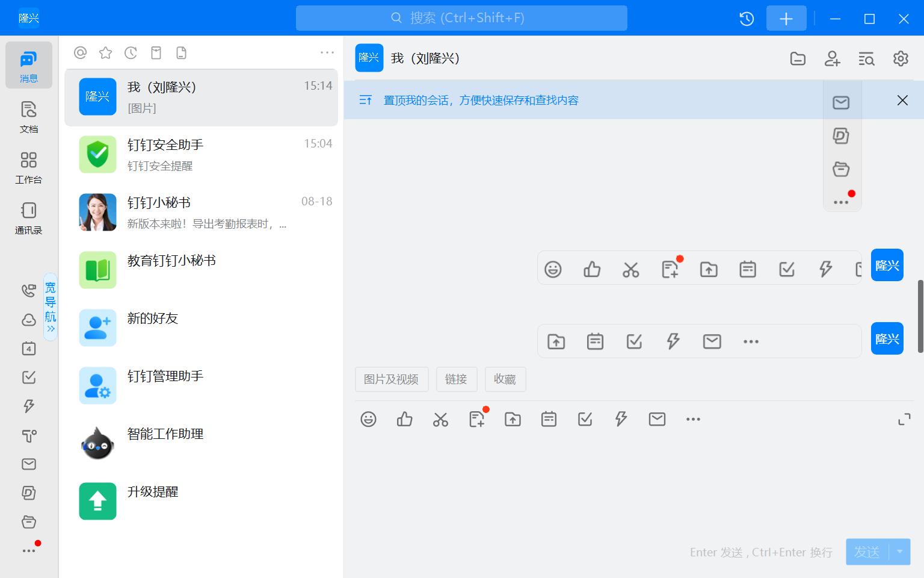Filter conversations by @ mentions

[80, 53]
